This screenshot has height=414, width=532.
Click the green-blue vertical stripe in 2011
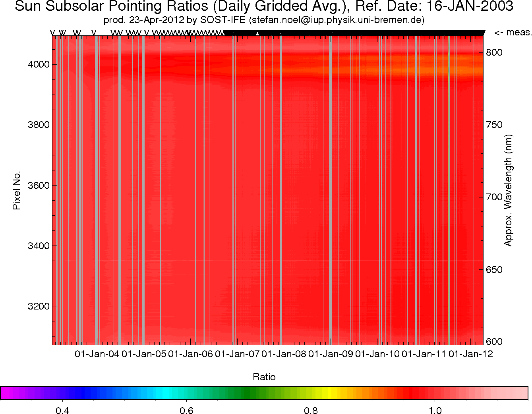pos(449,190)
